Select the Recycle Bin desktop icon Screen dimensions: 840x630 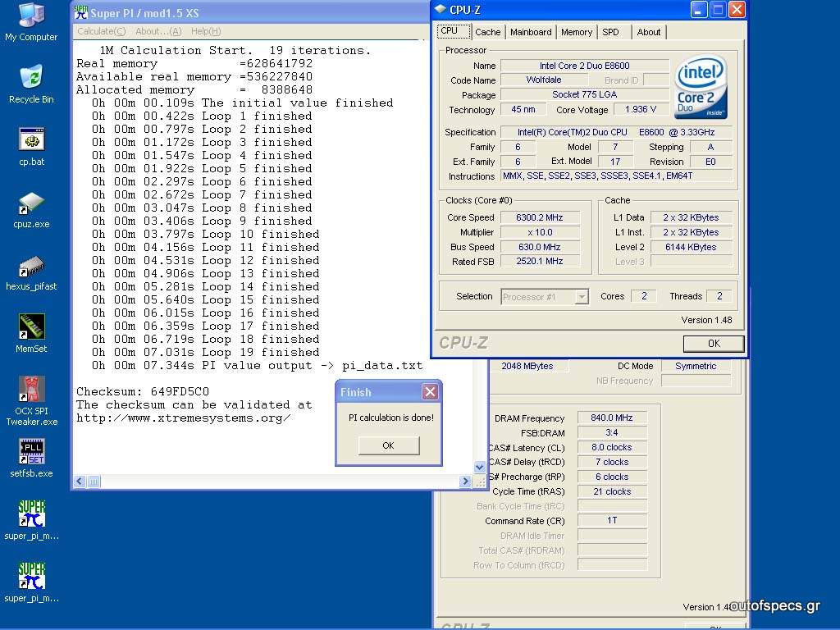(x=31, y=84)
